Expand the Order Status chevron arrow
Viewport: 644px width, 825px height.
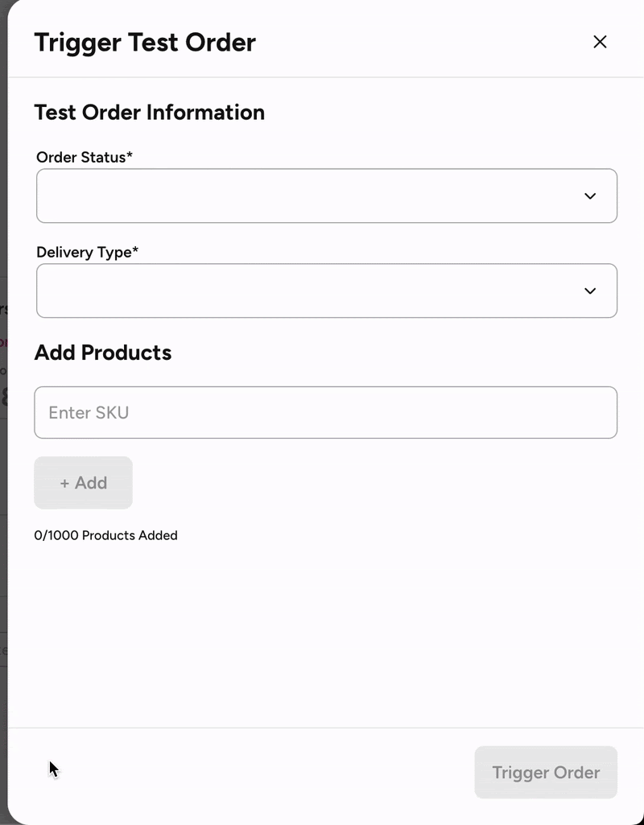pyautogui.click(x=590, y=196)
